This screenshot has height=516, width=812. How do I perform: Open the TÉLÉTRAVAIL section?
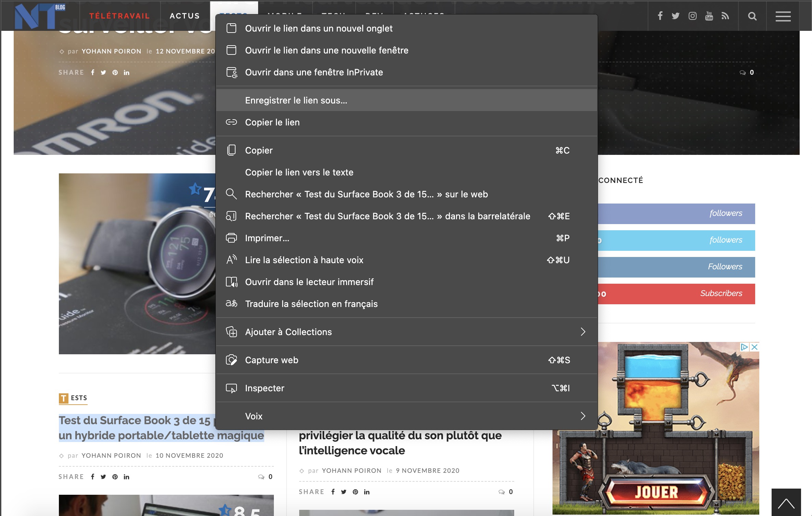click(x=119, y=15)
